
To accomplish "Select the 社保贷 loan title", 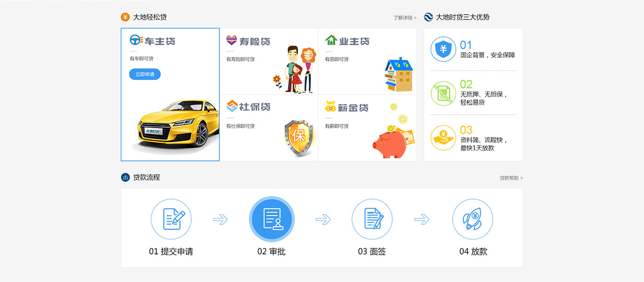I will [x=248, y=107].
